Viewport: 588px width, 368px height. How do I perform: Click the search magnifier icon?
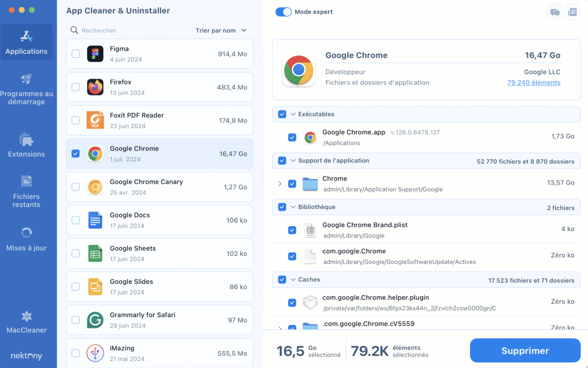74,30
